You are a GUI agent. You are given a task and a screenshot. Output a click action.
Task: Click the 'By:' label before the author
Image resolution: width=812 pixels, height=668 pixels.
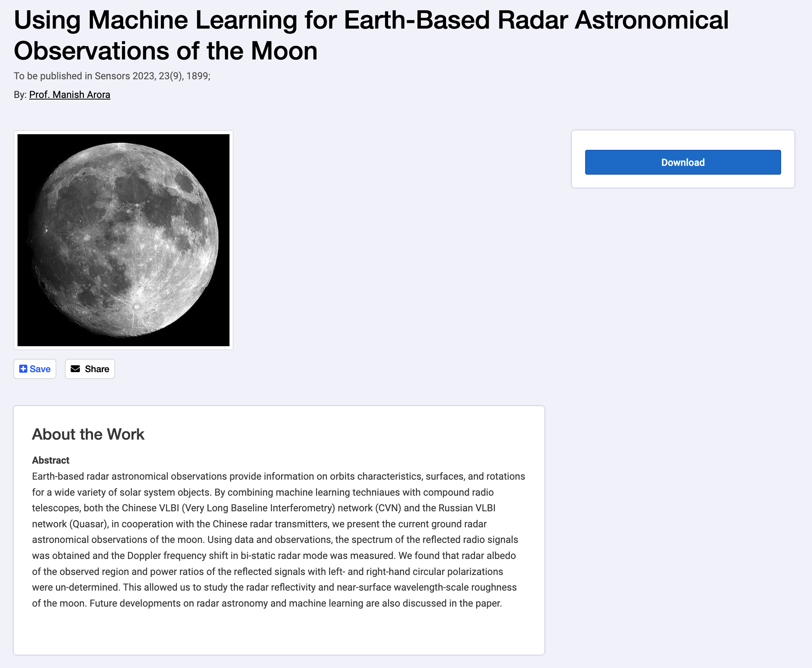[x=20, y=95]
